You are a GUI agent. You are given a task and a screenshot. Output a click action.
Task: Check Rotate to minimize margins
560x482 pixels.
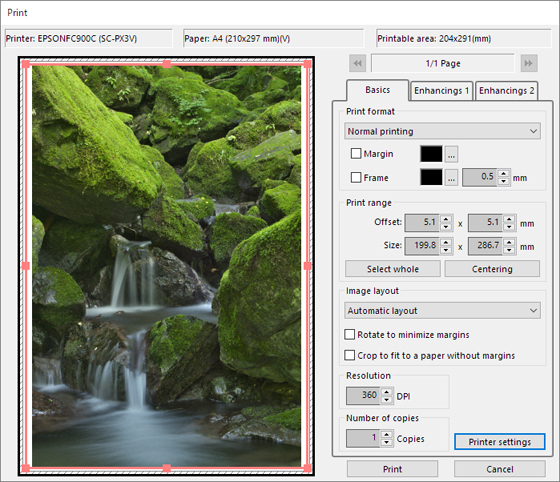349,335
